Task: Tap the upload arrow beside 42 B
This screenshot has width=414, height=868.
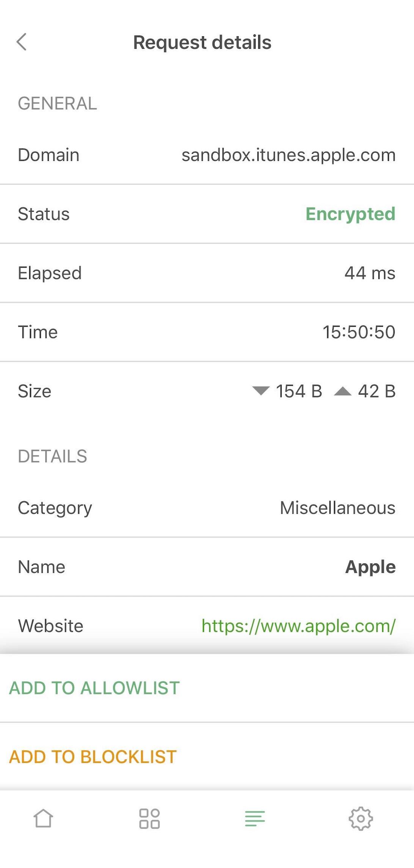Action: click(x=343, y=391)
